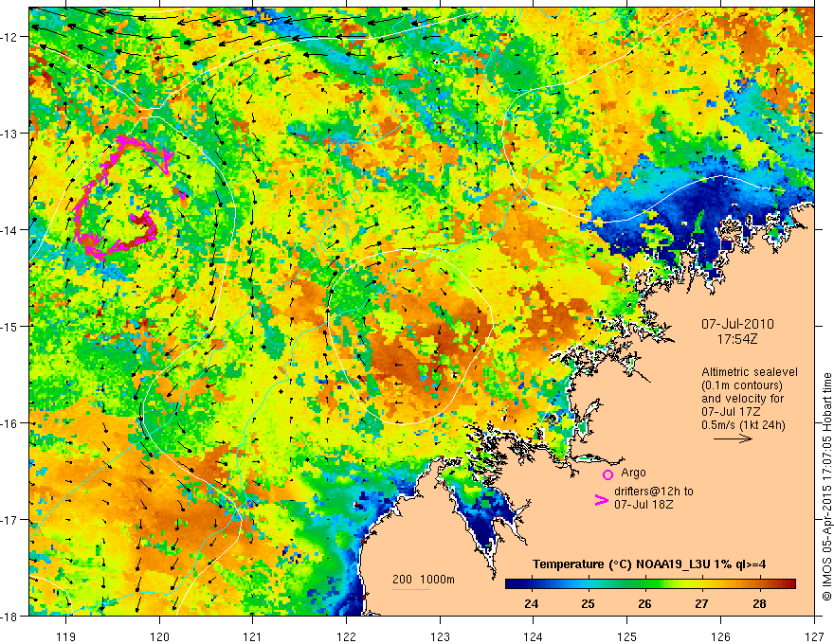The width and height of the screenshot is (834, 644).
Task: Click longitude axis label 126
Action: [720, 637]
